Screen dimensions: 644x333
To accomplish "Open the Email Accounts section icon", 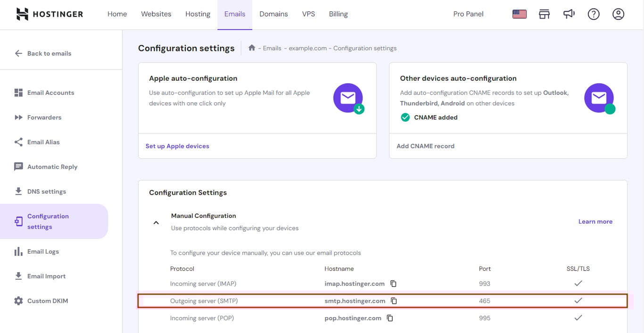I will [x=18, y=92].
